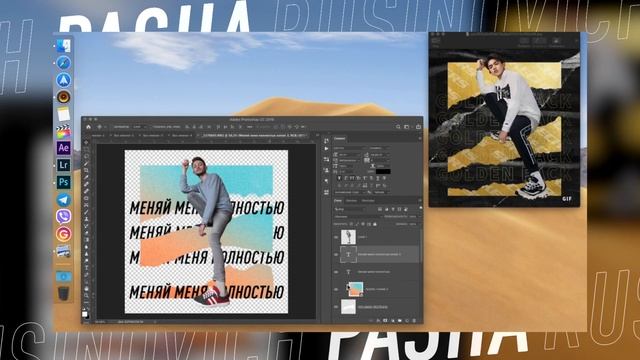
Task: Launch Lightroom from the Dock
Action: click(63, 165)
